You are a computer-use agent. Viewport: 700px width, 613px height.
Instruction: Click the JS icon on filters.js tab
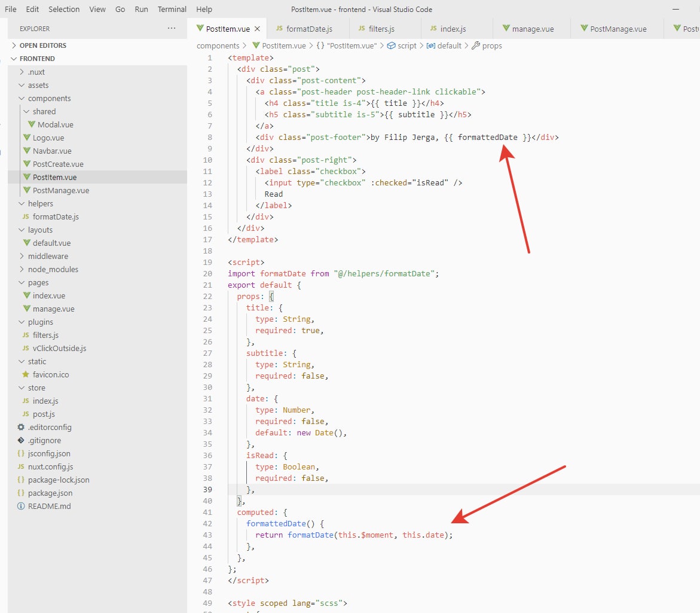tap(362, 28)
